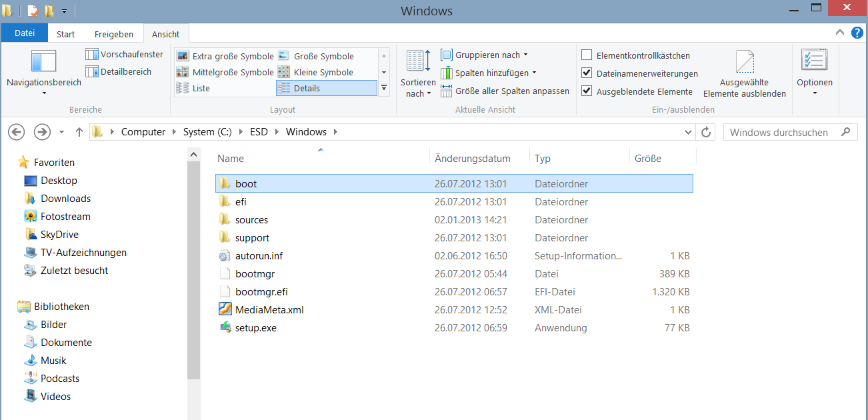Select the Ansicht tab
The image size is (868, 420).
pos(165,34)
